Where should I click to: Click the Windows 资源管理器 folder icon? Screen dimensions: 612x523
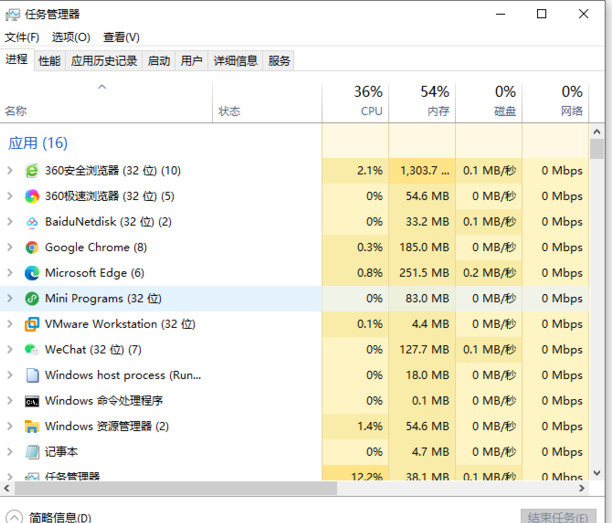(32, 427)
